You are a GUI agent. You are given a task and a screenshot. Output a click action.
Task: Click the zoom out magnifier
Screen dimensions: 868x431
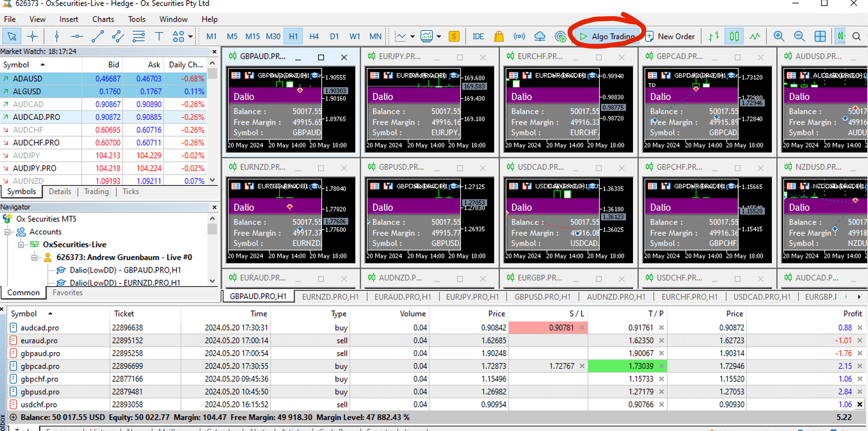point(799,37)
